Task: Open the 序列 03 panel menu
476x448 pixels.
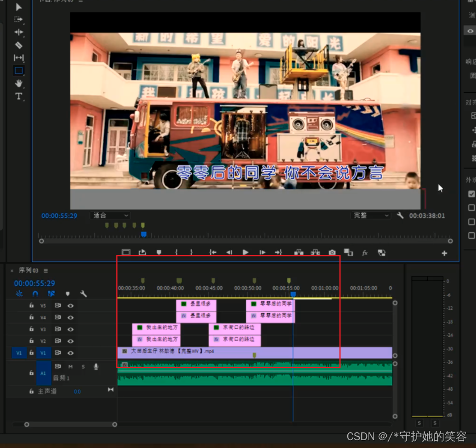Action: [x=46, y=270]
